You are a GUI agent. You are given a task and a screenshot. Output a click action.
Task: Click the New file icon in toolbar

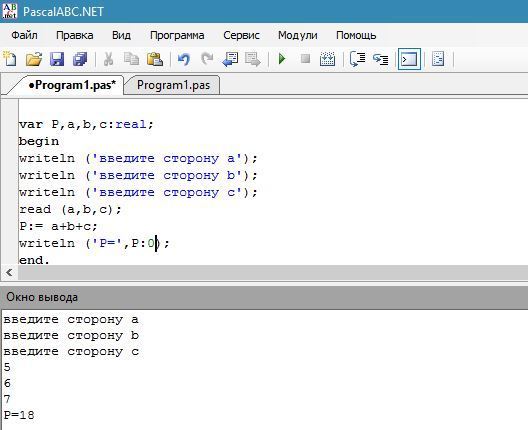(10, 59)
